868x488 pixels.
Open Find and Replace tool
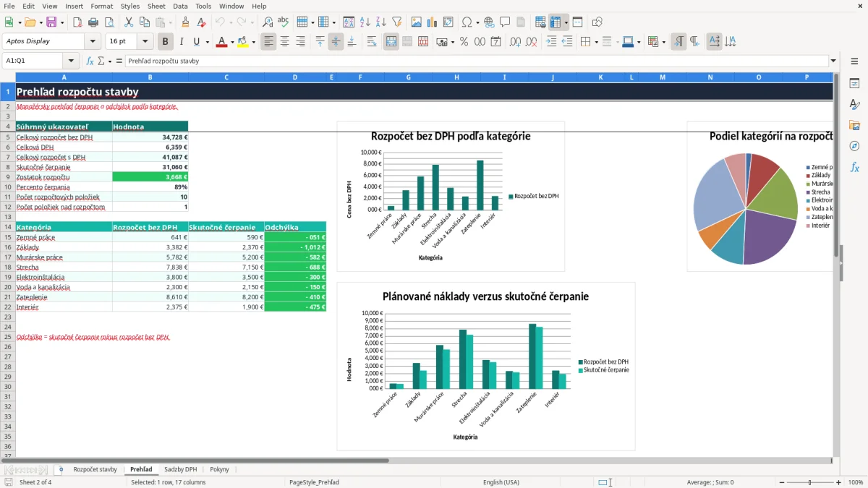point(268,22)
